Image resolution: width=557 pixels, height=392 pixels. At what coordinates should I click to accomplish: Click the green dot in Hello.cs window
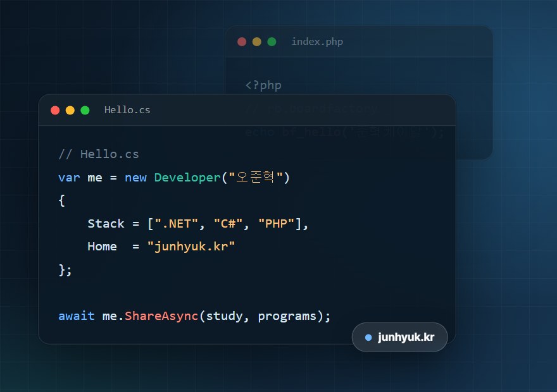(85, 110)
